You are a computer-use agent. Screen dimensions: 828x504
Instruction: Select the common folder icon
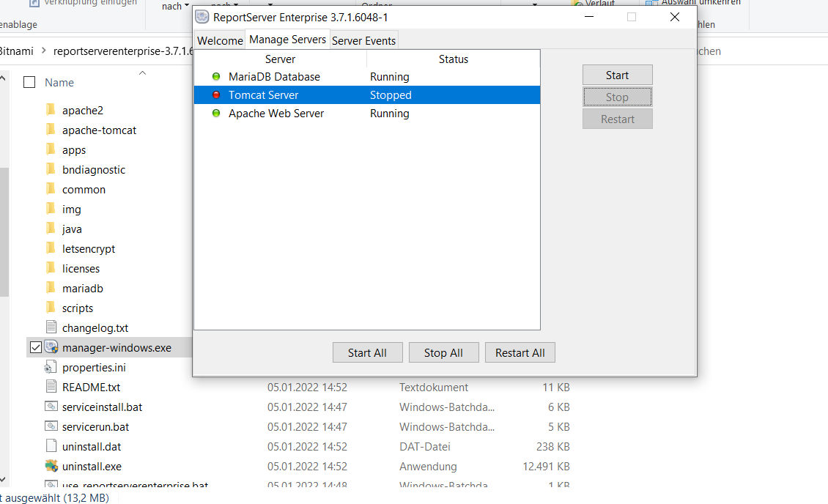pos(51,189)
